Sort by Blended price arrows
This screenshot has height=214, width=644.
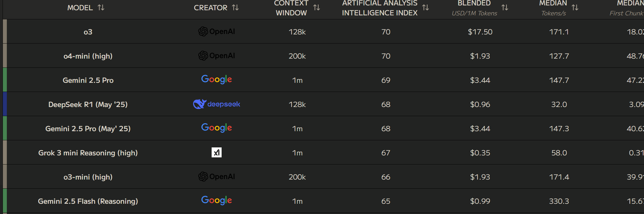[x=505, y=8]
